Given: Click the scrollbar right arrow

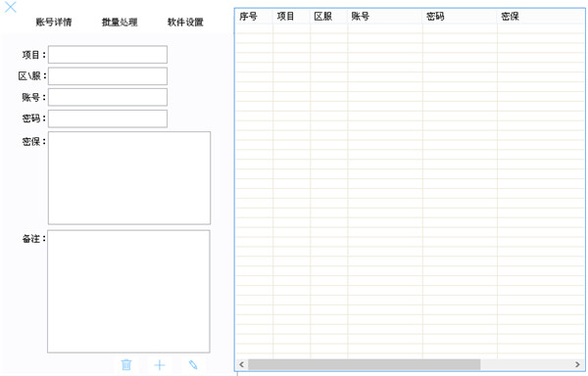Looking at the screenshot, I should [577, 364].
